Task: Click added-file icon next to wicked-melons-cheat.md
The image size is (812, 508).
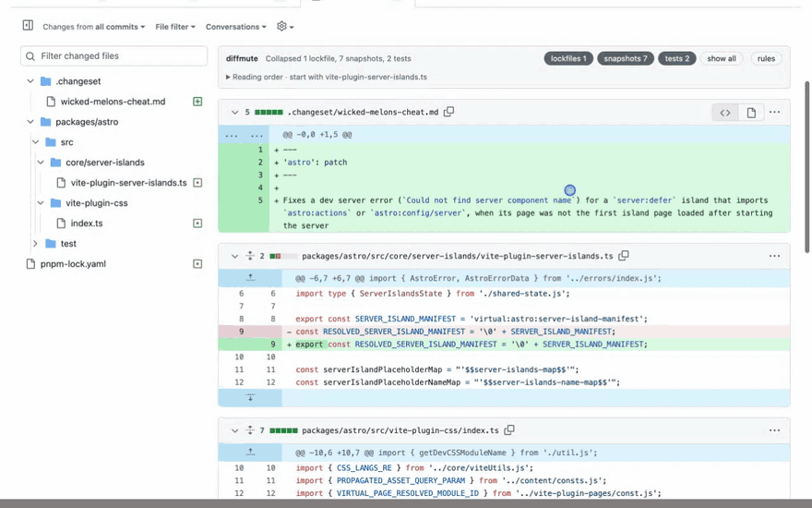Action: 197,102
